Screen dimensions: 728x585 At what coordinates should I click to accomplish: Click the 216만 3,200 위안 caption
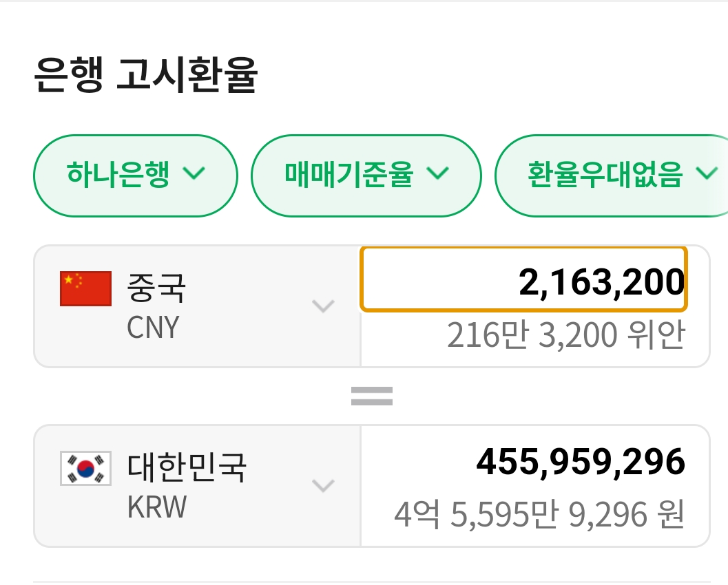click(x=565, y=336)
